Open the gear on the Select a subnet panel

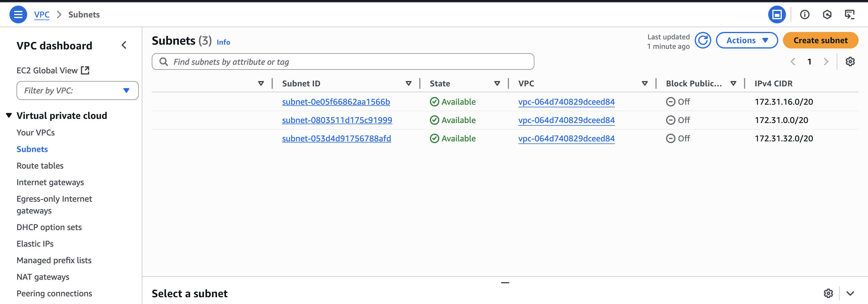pyautogui.click(x=828, y=293)
